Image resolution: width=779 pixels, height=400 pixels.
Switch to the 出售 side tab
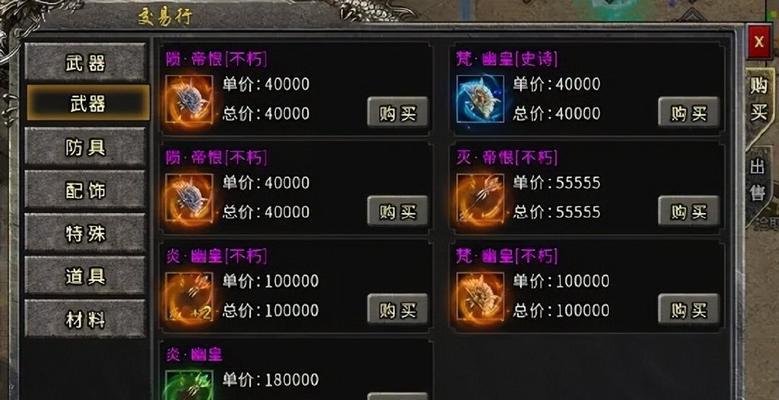tap(758, 181)
